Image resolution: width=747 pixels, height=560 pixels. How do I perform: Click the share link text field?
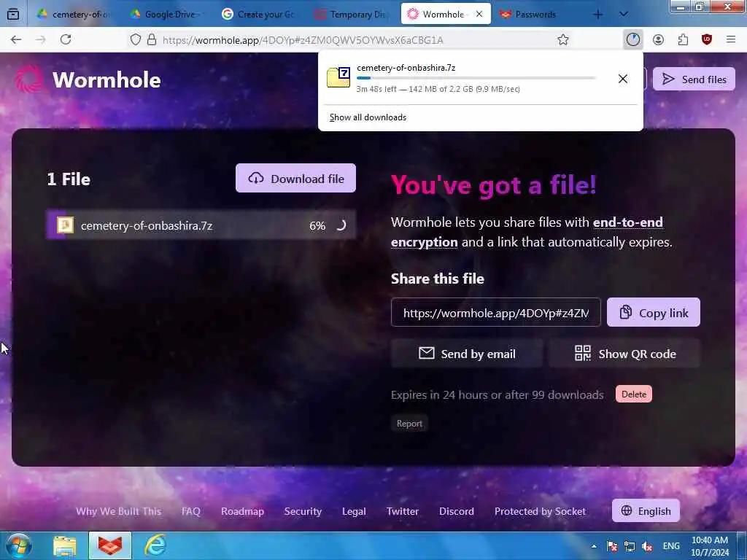pos(496,312)
